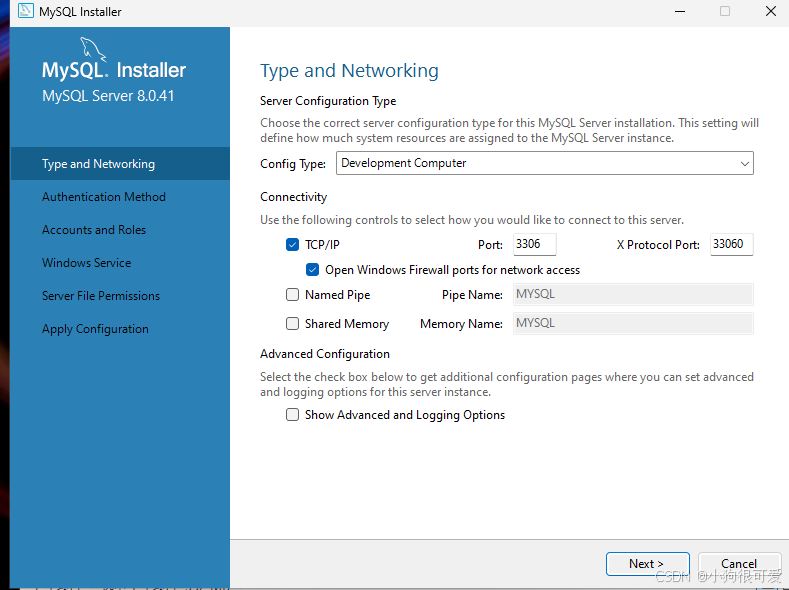Enable the Shared Memory checkbox

click(x=292, y=323)
